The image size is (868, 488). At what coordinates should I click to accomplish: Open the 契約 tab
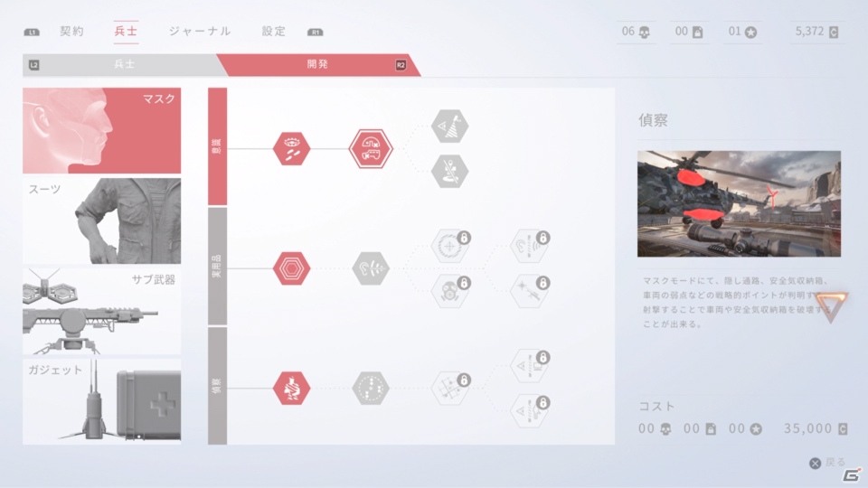[72, 32]
